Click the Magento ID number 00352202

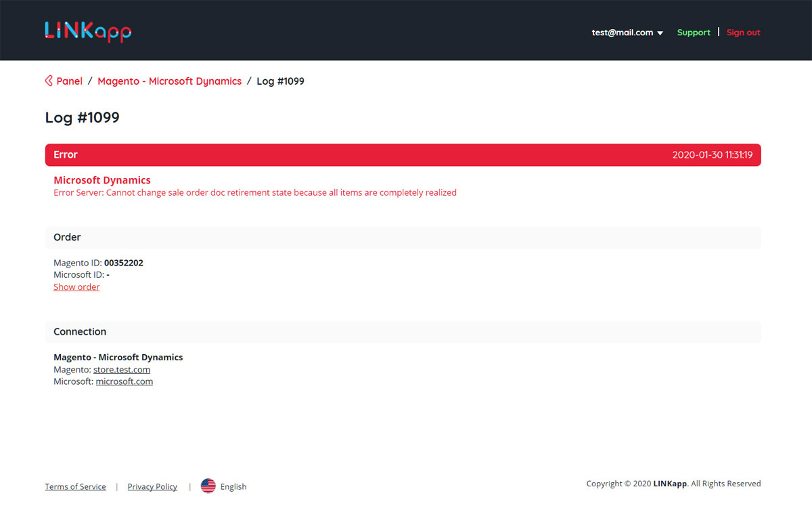tap(124, 263)
